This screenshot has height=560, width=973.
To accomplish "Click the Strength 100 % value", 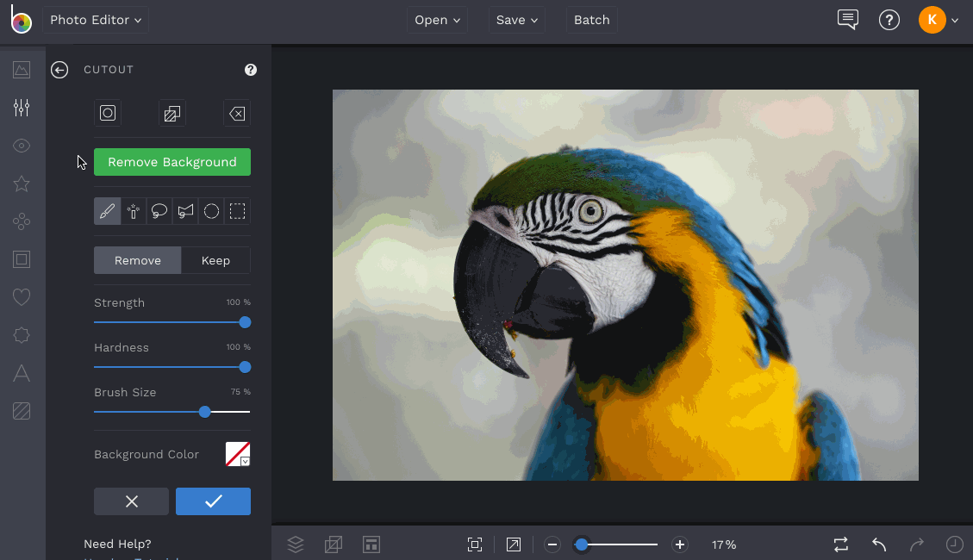I will pyautogui.click(x=238, y=302).
